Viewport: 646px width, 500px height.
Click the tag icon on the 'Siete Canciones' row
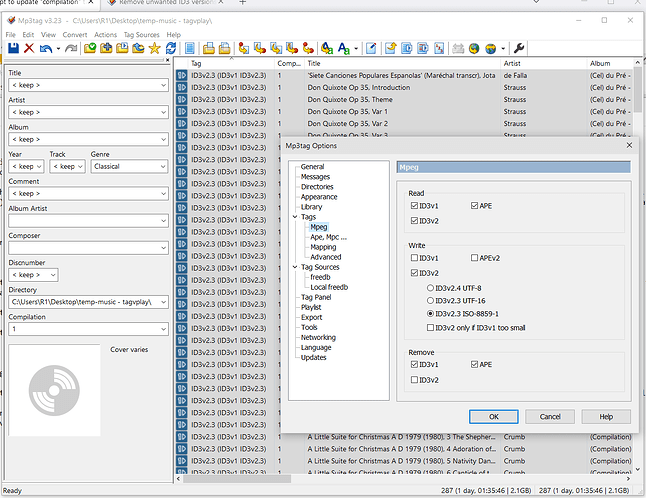point(181,75)
